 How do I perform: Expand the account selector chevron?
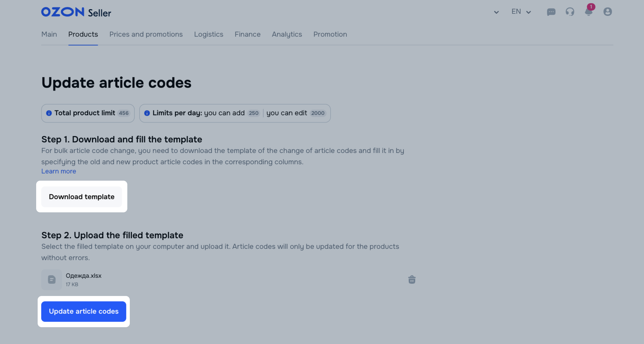click(x=496, y=12)
